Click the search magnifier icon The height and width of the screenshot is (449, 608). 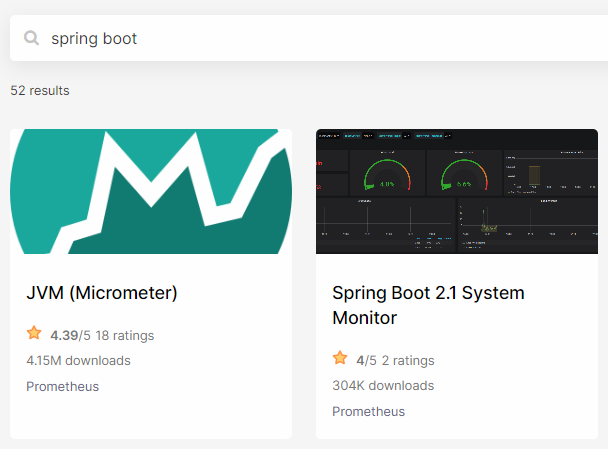click(x=31, y=38)
